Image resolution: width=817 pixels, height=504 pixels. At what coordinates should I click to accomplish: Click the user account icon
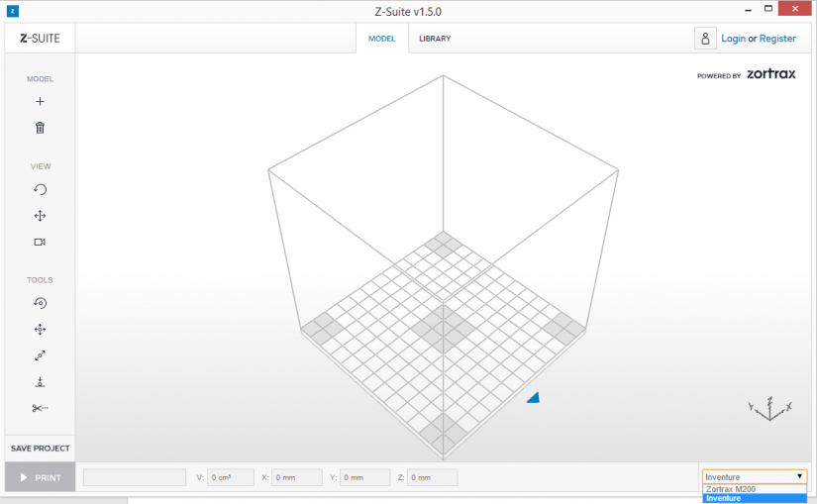tap(705, 39)
